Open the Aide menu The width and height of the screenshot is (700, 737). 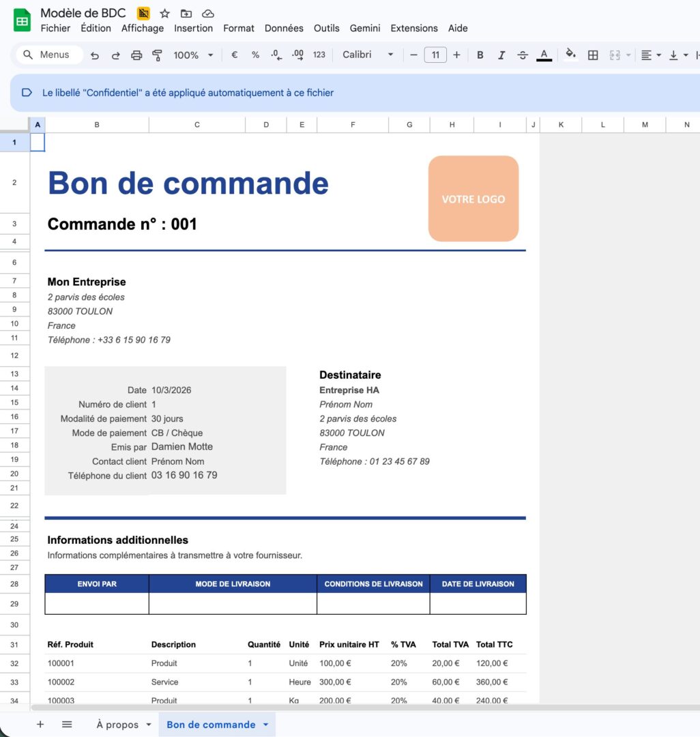click(x=458, y=28)
